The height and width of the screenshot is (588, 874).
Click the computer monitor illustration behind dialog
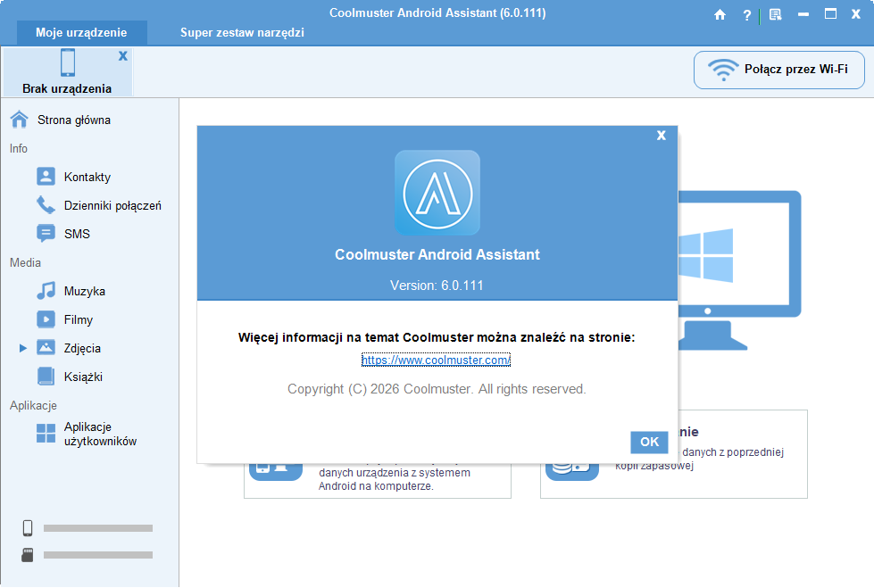click(x=740, y=270)
